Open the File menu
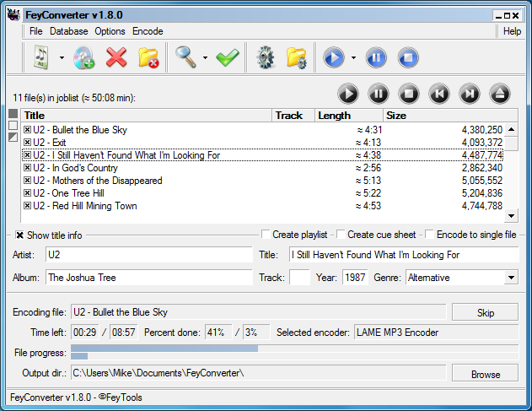Image resolution: width=532 pixels, height=411 pixels. [35, 31]
